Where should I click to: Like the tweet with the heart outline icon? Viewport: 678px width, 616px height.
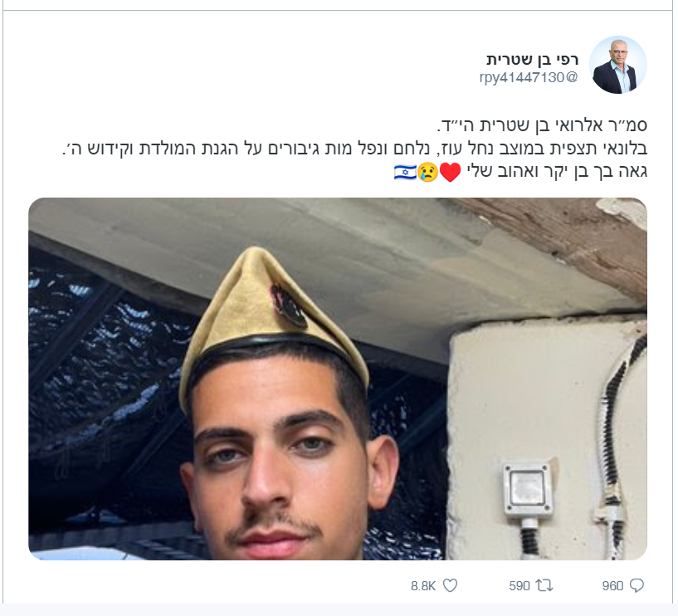tap(450, 586)
